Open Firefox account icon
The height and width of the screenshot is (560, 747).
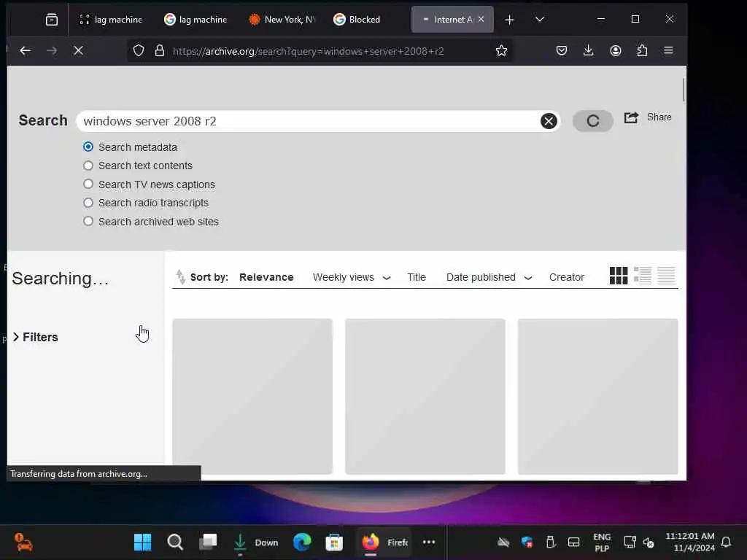(616, 50)
